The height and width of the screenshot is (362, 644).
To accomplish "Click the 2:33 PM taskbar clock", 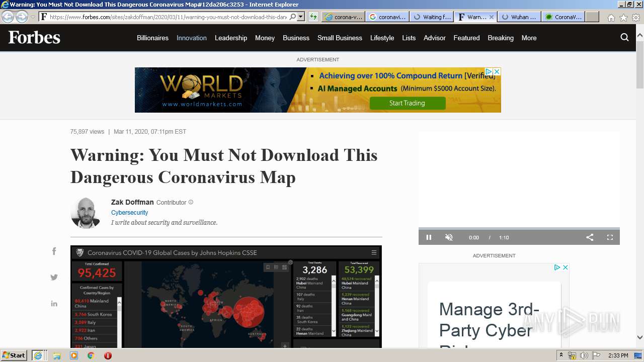I will point(618,355).
